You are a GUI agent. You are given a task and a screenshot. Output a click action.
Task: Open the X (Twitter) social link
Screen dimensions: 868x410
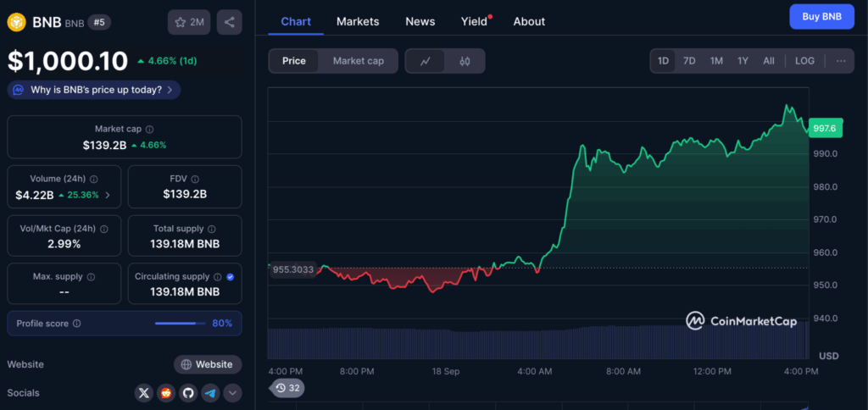point(144,393)
